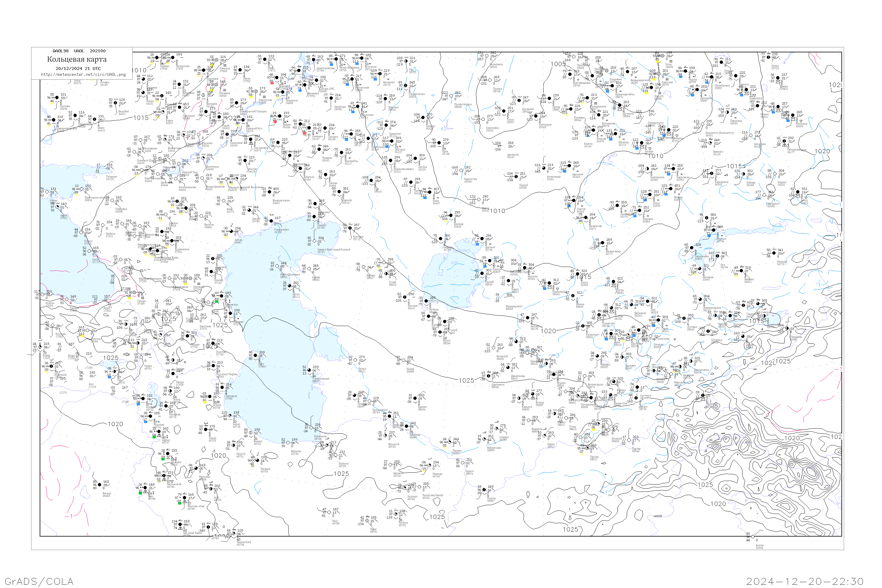Select the Валуйки 34321 station symbol
Screen dimensions: 882x588
coord(116,103)
